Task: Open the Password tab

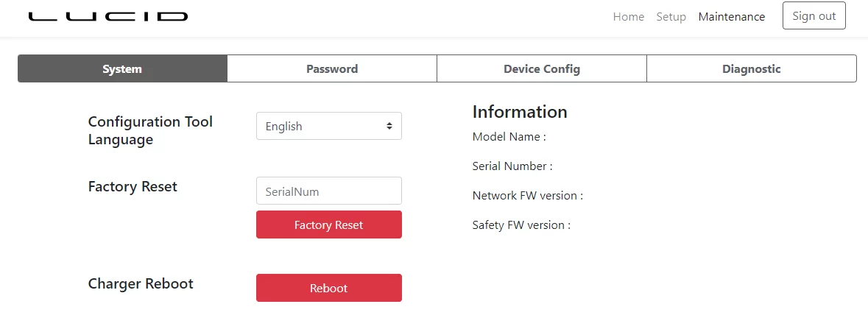Action: 332,68
